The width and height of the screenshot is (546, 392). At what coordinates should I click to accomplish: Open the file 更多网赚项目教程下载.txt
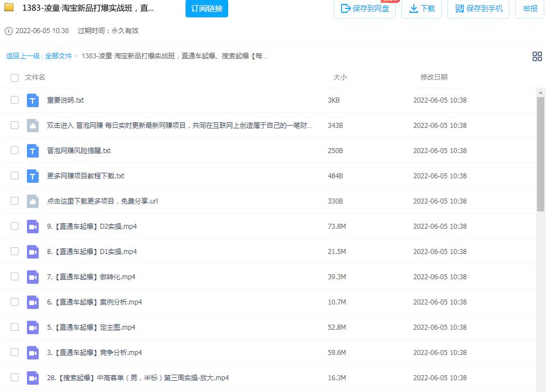point(86,176)
